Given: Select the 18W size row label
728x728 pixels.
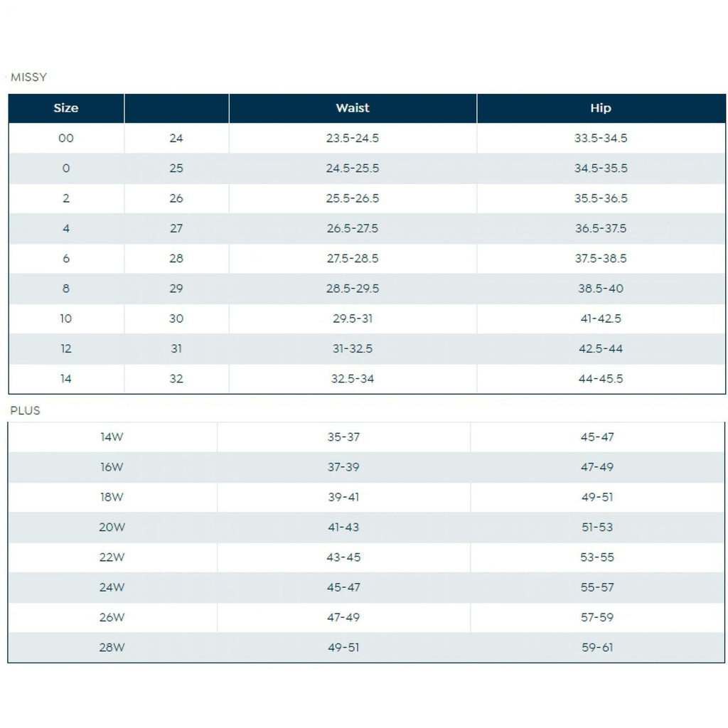Looking at the screenshot, I should click(x=112, y=497).
